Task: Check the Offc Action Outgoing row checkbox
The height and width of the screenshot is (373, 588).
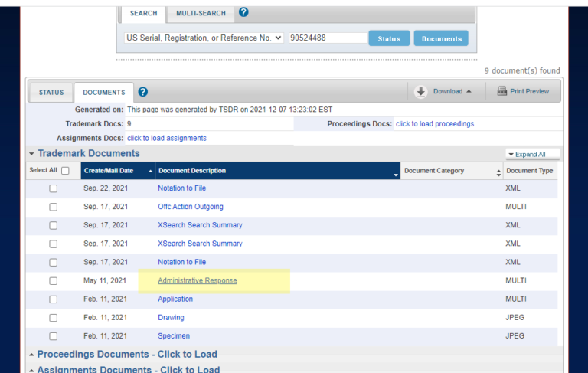Action: (54, 207)
